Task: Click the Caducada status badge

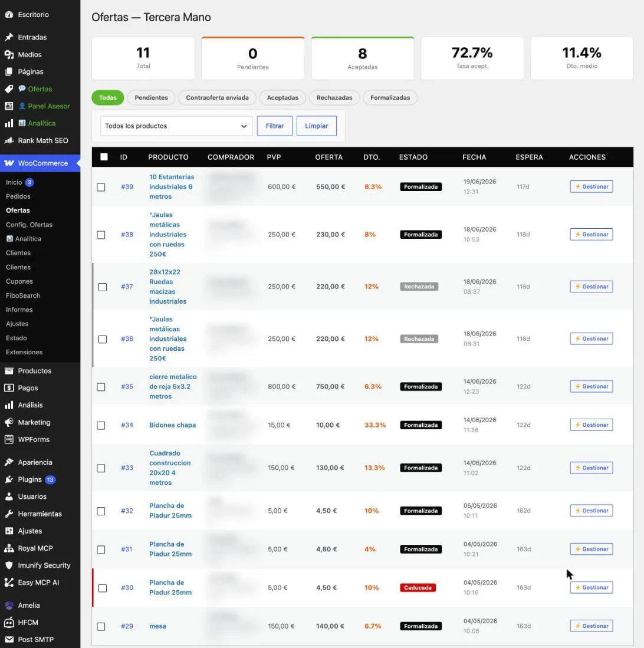Action: click(x=418, y=588)
